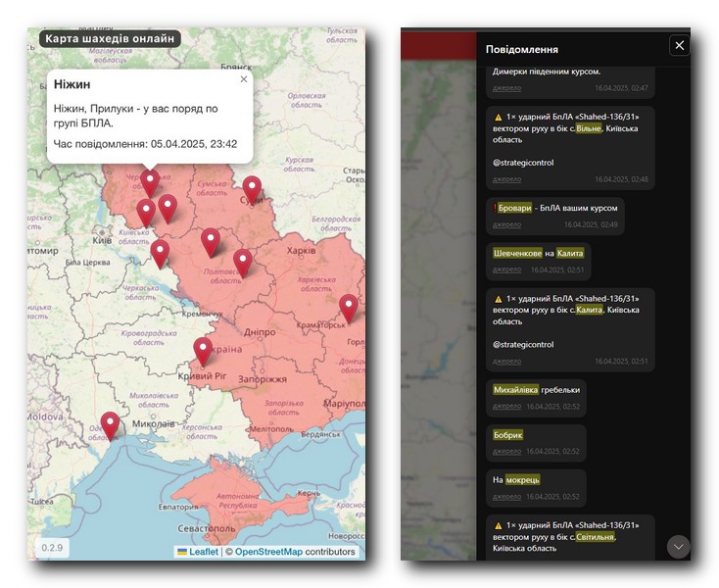
Task: Click the map pin at Кривий Ріг
Action: pos(203,352)
